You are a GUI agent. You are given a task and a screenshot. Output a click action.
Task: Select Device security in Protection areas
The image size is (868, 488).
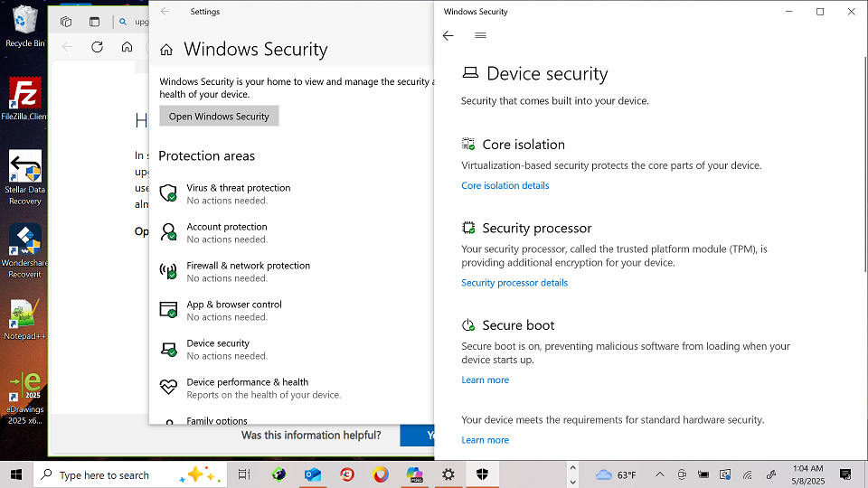[x=218, y=343]
